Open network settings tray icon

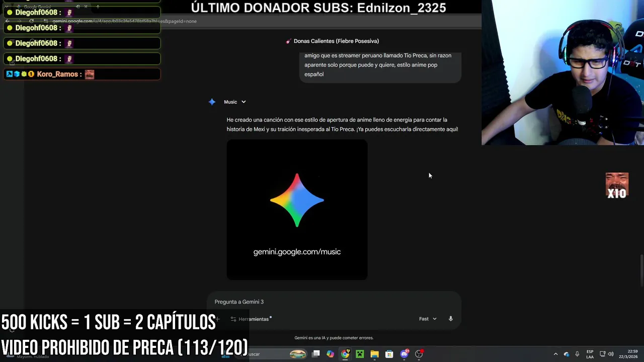(x=602, y=354)
